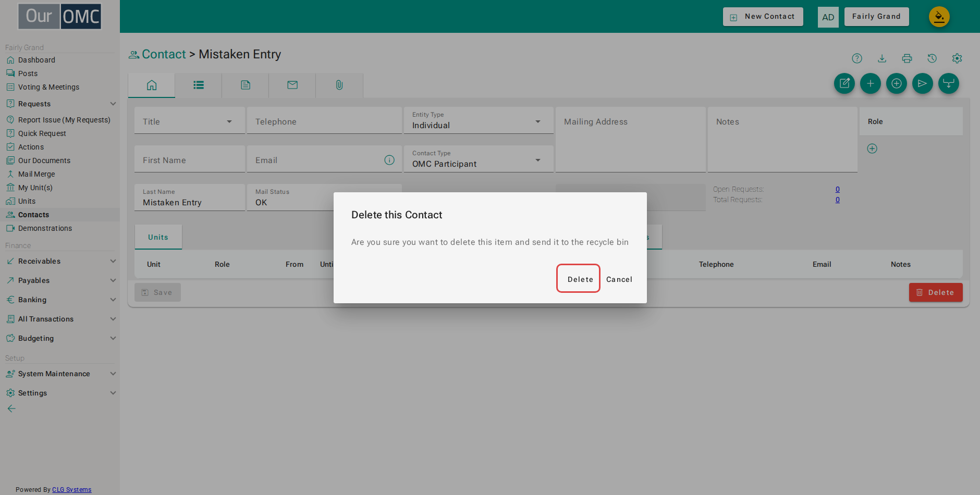Click the Contact breadcrumb link

pyautogui.click(x=164, y=54)
